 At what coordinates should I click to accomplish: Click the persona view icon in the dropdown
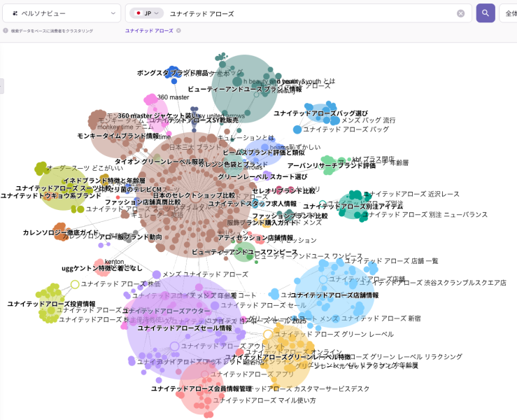[15, 13]
